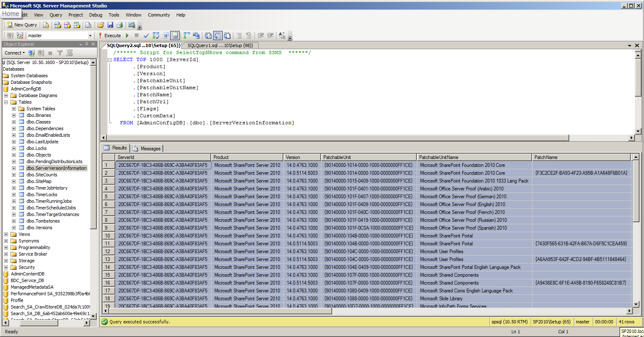This screenshot has height=337, width=644.
Task: Click the PatchableUnitName column header
Action: [x=474, y=157]
